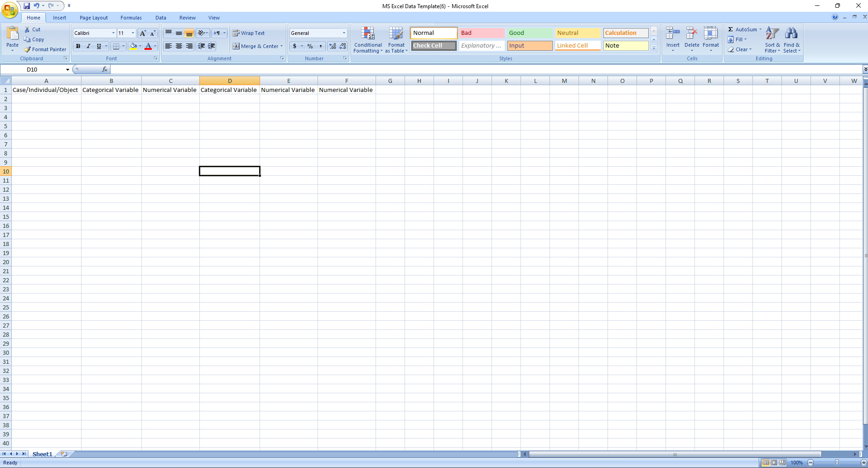Click the Comma Style icon

[321, 46]
